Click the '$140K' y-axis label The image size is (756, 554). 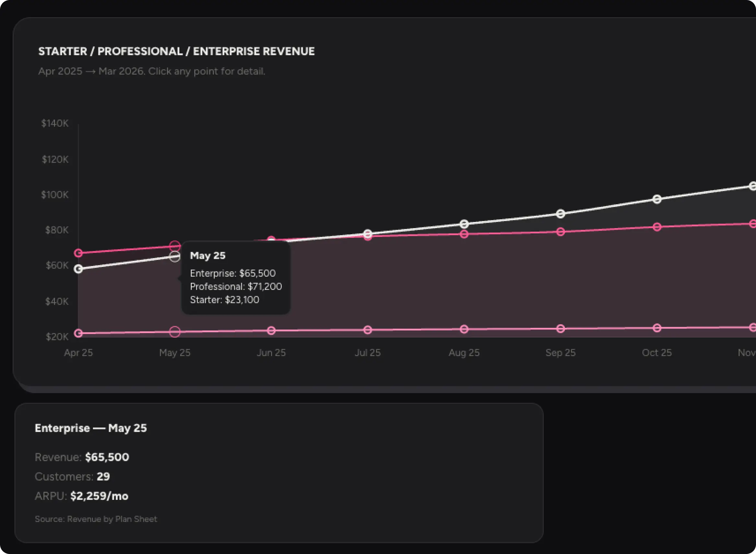[55, 123]
